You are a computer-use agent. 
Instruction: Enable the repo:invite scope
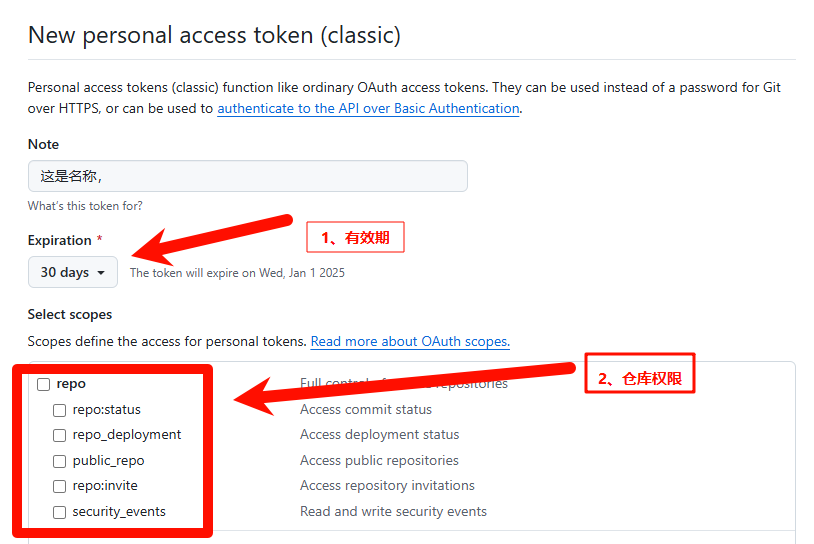pyautogui.click(x=60, y=486)
